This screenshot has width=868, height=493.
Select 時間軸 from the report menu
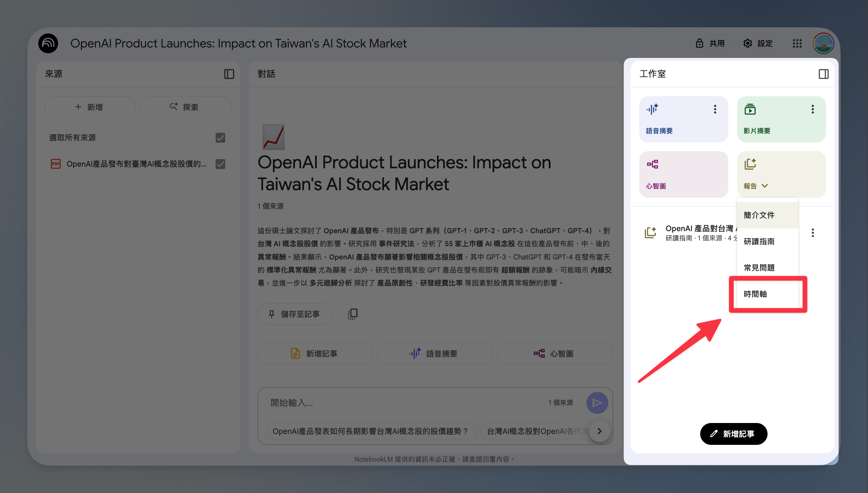768,294
